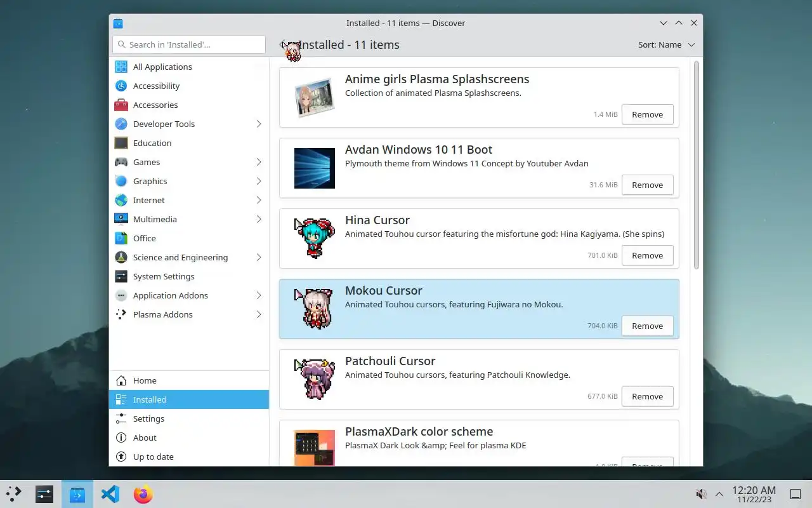Click the About info icon
812x508 pixels.
[x=121, y=438]
